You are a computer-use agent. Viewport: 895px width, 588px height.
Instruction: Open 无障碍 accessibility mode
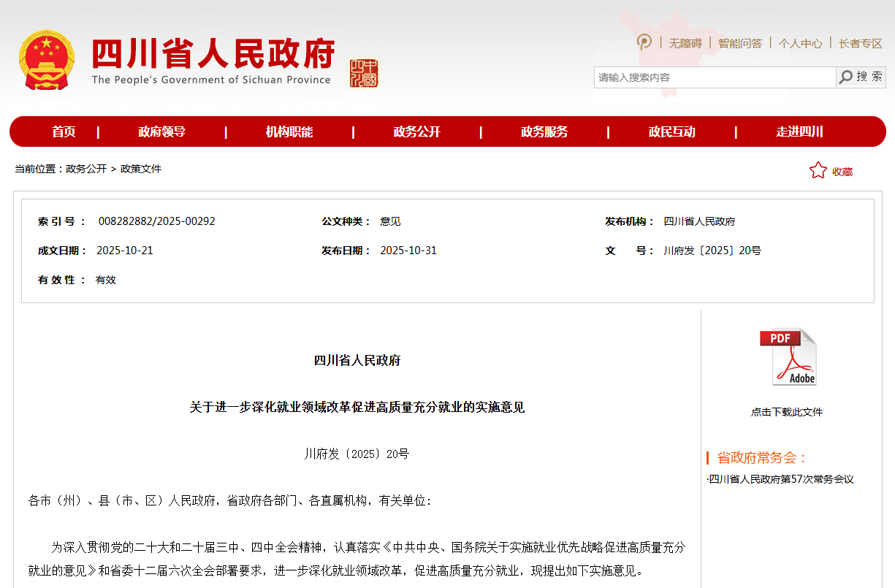[x=685, y=43]
